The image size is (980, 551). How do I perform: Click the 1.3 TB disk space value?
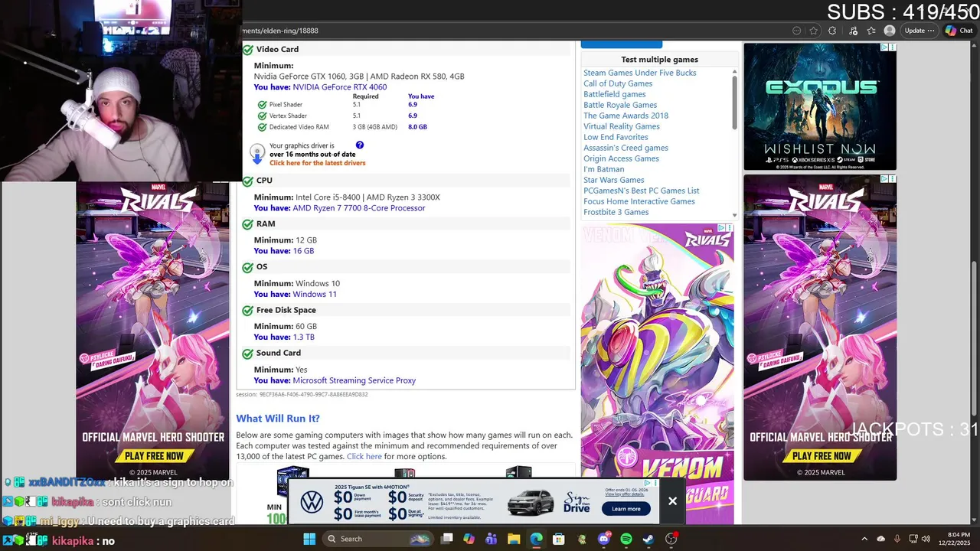point(303,337)
